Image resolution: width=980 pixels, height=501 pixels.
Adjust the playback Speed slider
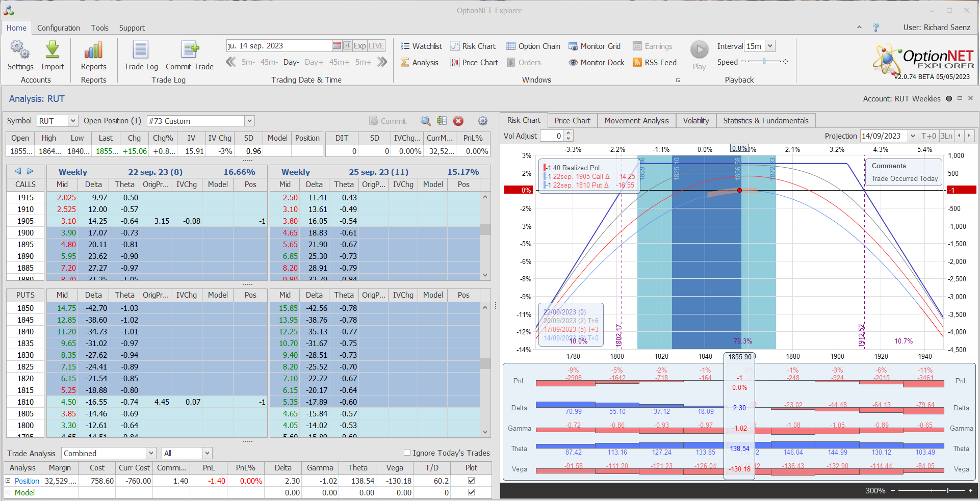pyautogui.click(x=764, y=62)
